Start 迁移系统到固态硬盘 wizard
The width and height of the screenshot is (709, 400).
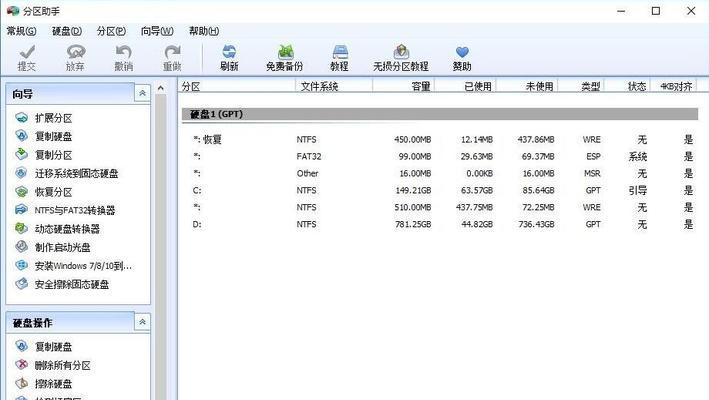pyautogui.click(x=66, y=173)
